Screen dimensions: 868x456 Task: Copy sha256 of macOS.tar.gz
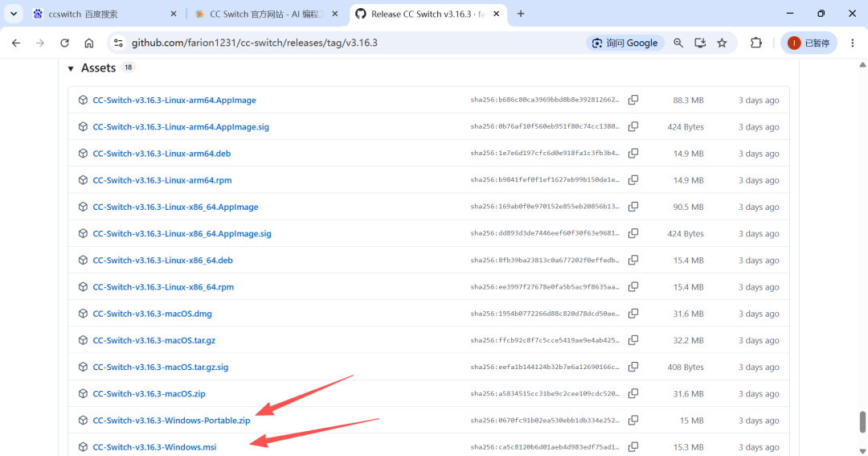pyautogui.click(x=633, y=339)
